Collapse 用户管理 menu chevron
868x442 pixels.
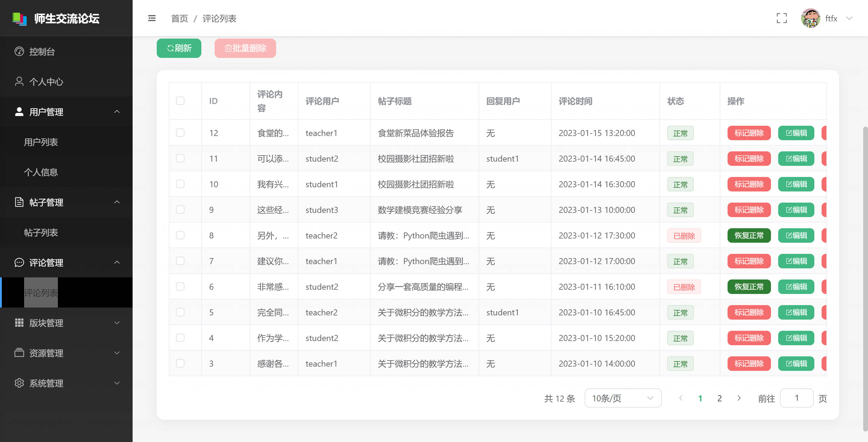(x=117, y=112)
